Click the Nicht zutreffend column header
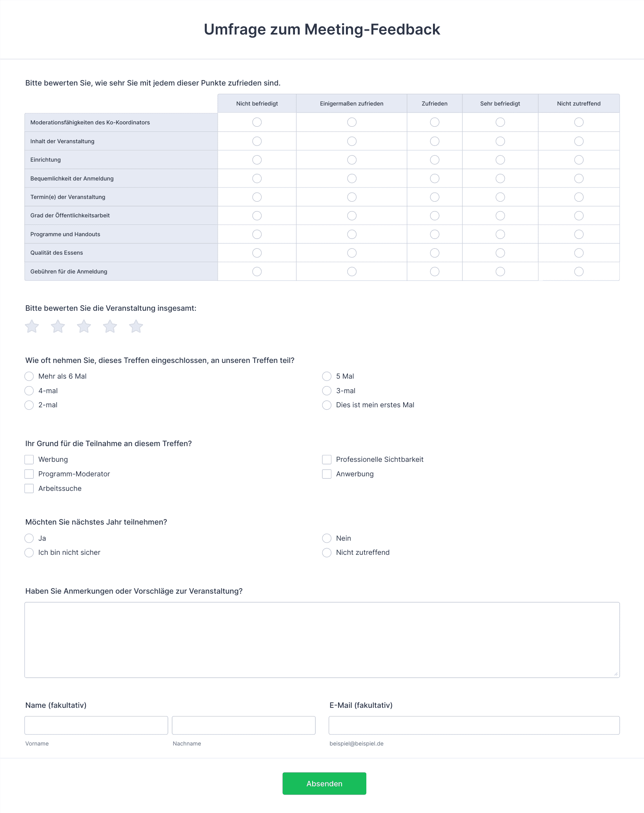Screen dimensions: 644x813 579,104
